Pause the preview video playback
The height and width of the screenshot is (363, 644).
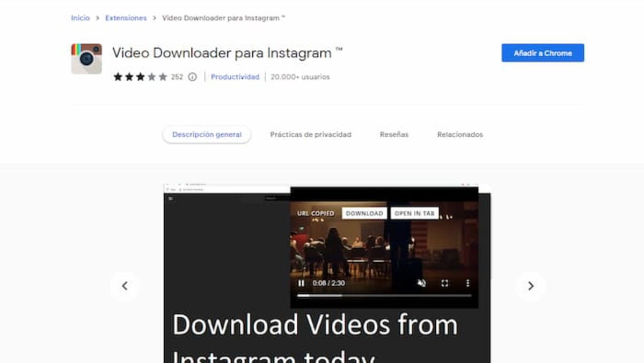point(301,284)
